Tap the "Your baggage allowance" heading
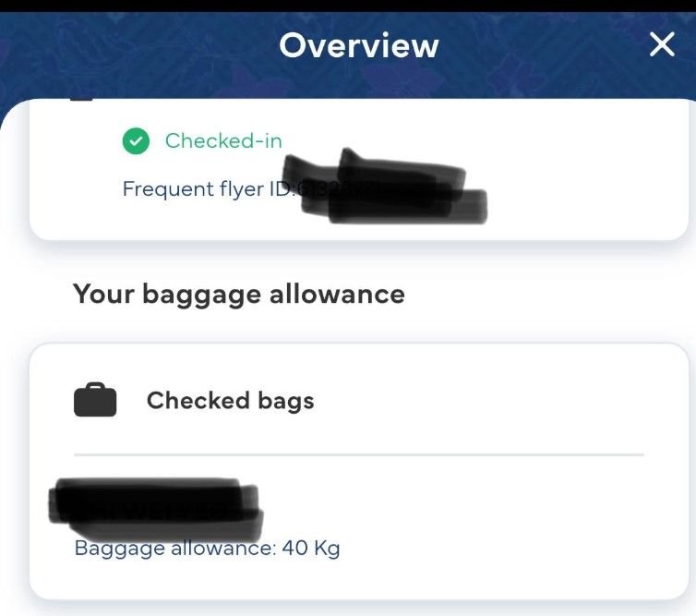Image resolution: width=696 pixels, height=616 pixels. pos(239,295)
